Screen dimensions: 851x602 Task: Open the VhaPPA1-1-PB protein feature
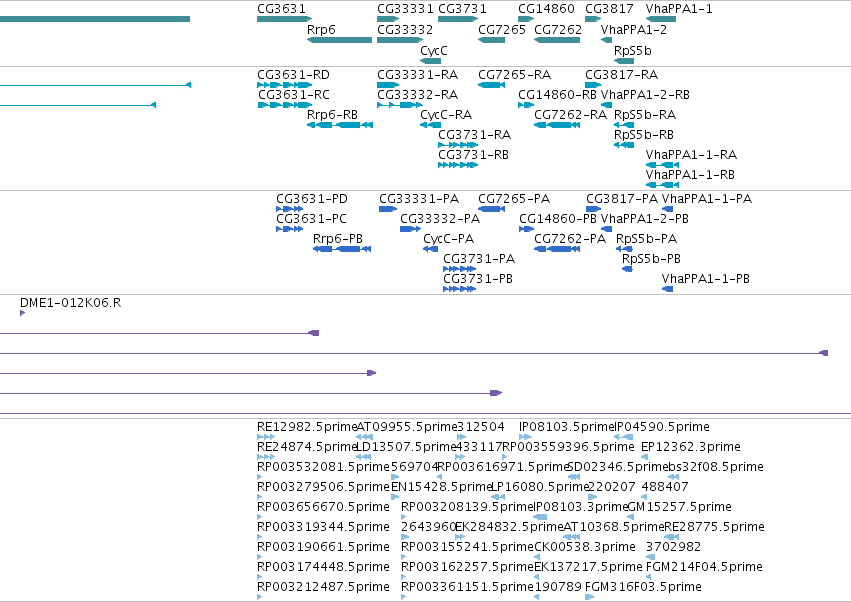(x=706, y=280)
